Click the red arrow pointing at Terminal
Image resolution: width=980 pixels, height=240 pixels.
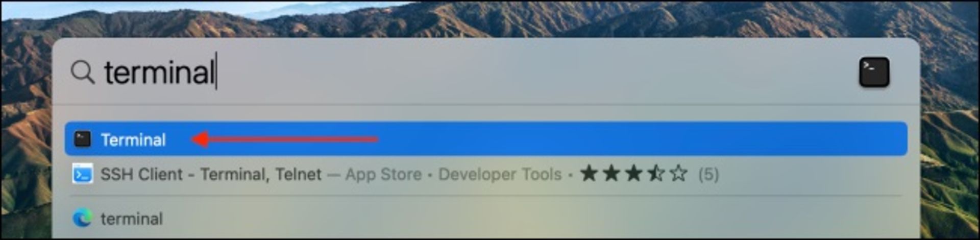click(x=284, y=139)
